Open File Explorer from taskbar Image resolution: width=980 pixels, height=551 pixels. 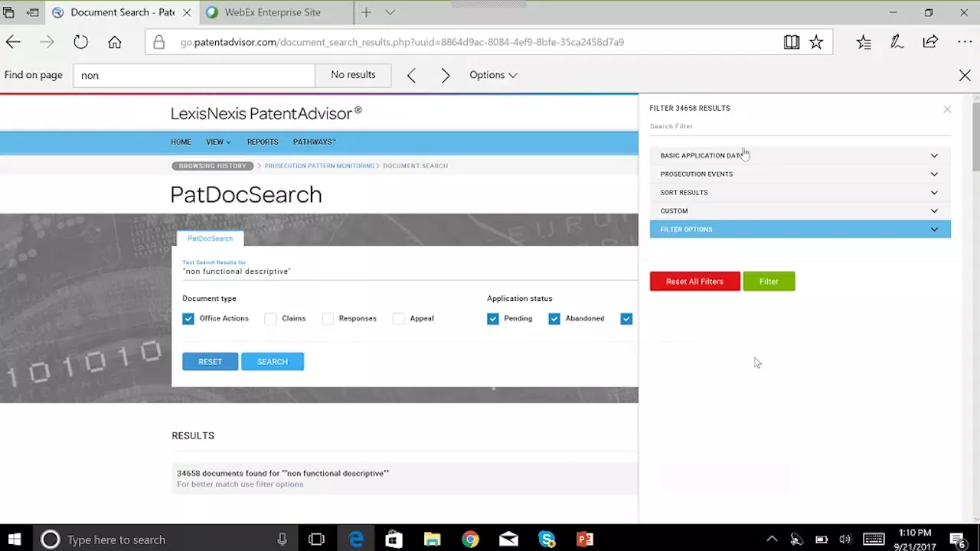click(x=432, y=540)
